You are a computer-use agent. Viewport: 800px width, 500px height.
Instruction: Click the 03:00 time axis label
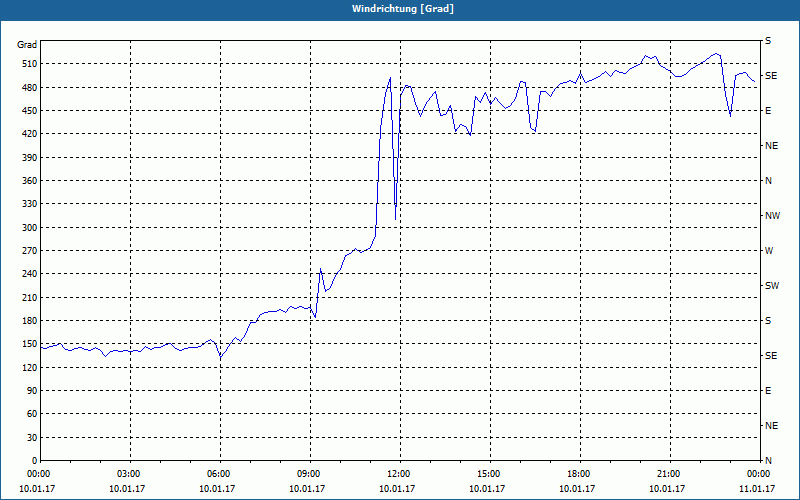click(131, 474)
